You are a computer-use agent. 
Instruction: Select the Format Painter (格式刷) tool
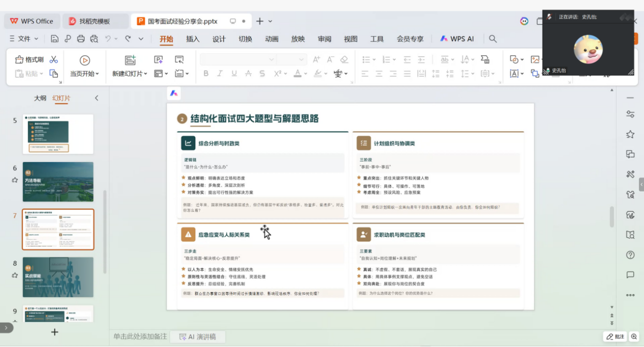coord(30,60)
